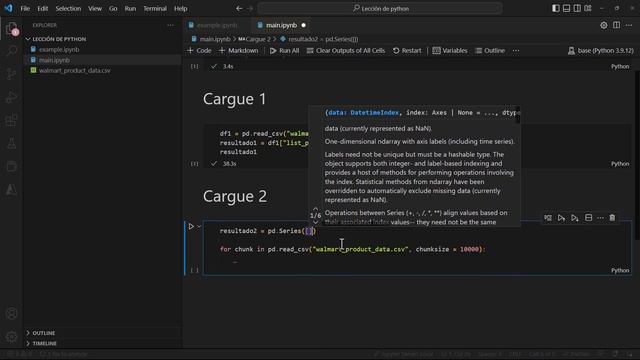The width and height of the screenshot is (640, 360).
Task: Open the Search view in activity bar
Action: tap(11, 51)
